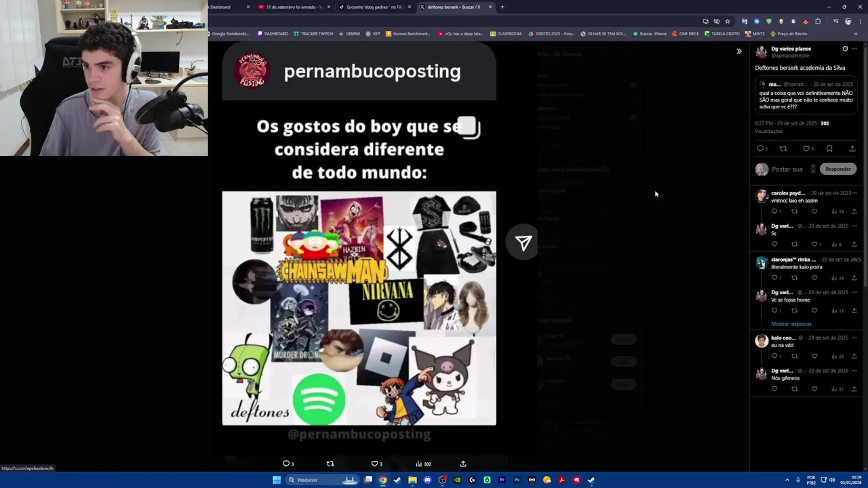Open Discord from the taskbar
The width and height of the screenshot is (868, 488).
[427, 480]
